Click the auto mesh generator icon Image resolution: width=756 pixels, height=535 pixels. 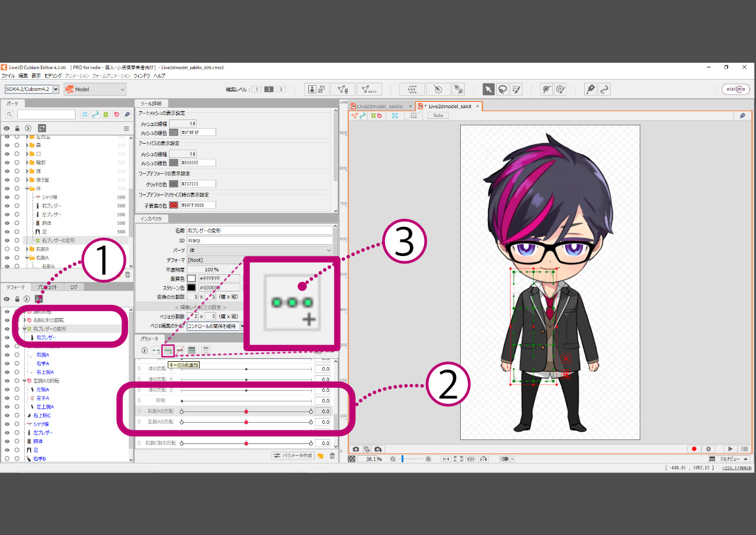(x=369, y=89)
